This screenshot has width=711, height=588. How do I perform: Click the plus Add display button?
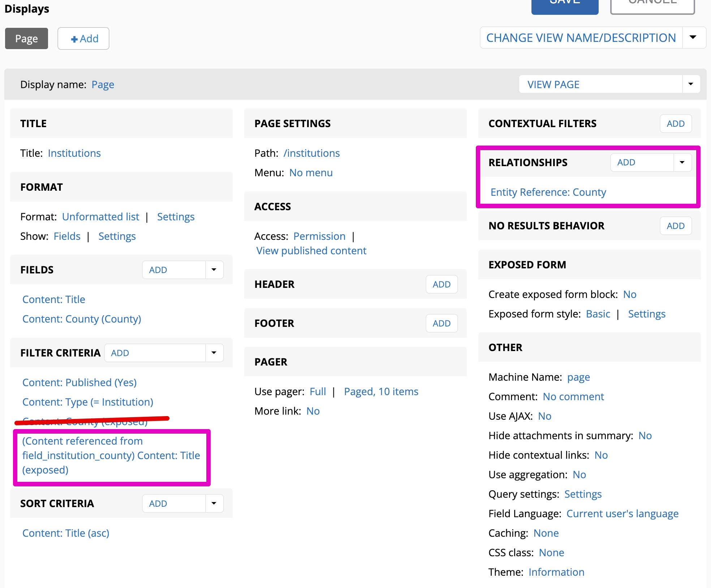(84, 39)
